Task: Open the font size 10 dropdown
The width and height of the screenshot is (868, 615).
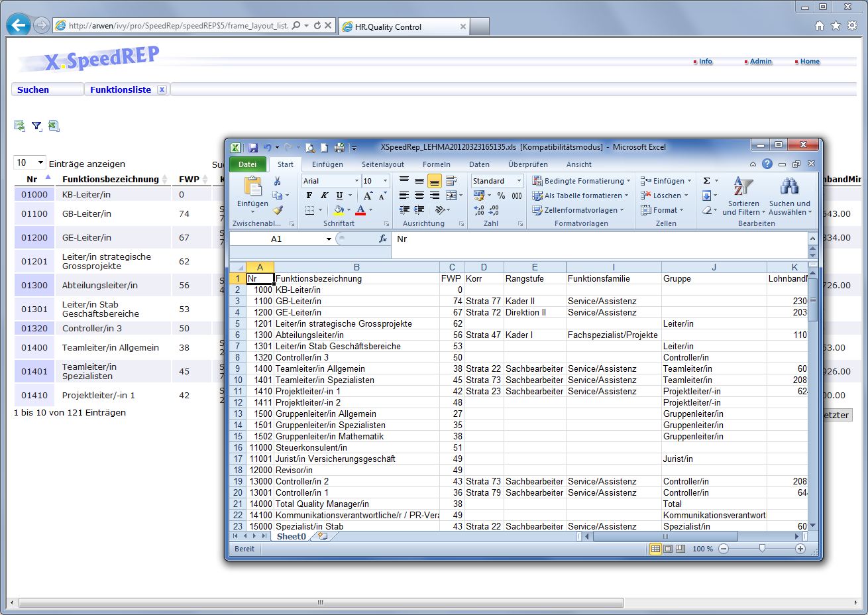Action: tap(385, 181)
